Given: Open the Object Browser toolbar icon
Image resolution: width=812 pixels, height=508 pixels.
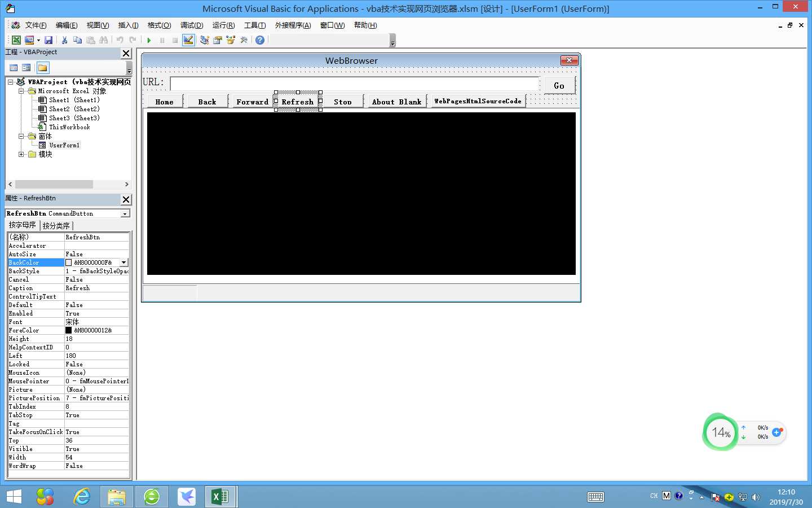Looking at the screenshot, I should (x=230, y=40).
